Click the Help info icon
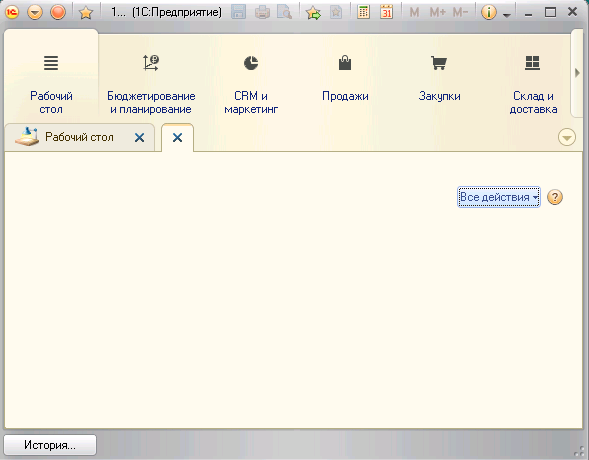 pyautogui.click(x=488, y=12)
